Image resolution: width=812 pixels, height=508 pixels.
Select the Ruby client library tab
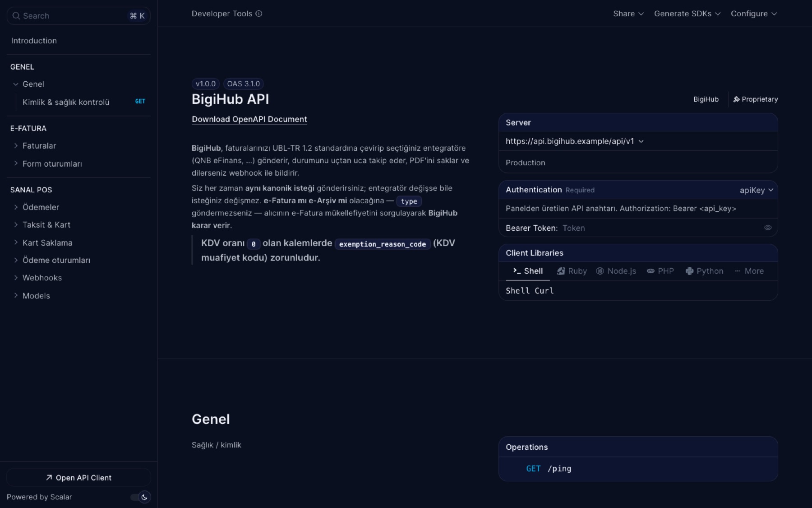[x=572, y=271]
